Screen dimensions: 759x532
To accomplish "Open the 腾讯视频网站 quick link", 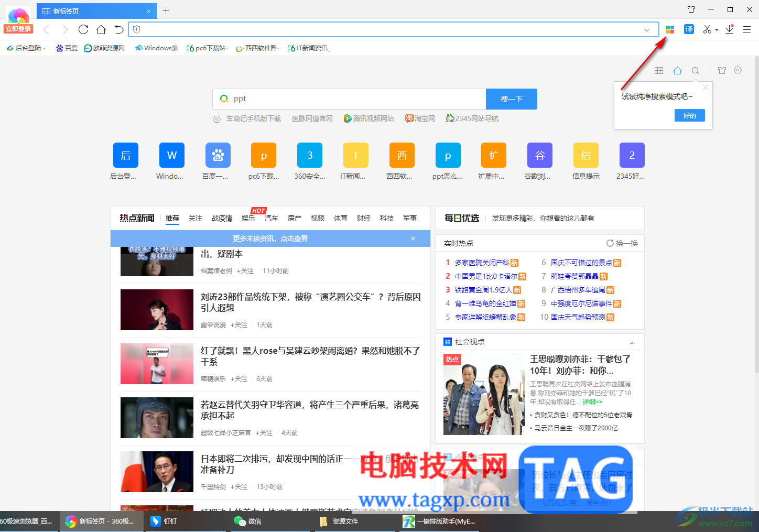I will tap(369, 118).
